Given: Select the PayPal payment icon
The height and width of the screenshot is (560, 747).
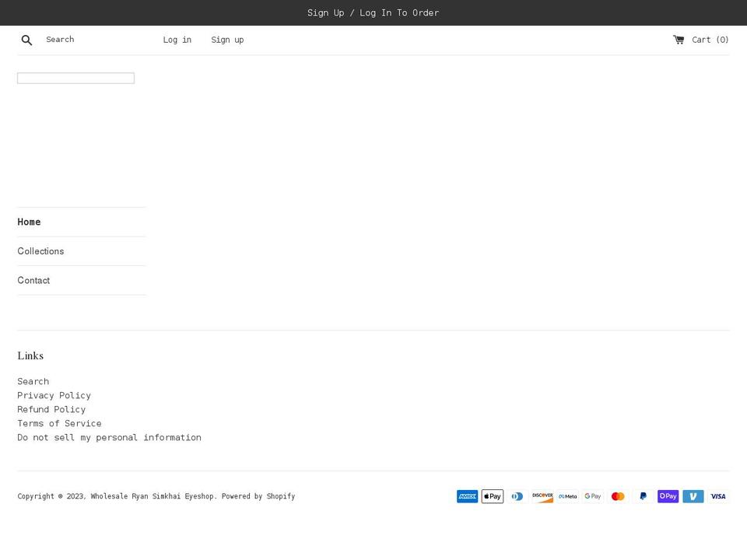Looking at the screenshot, I should (x=643, y=496).
